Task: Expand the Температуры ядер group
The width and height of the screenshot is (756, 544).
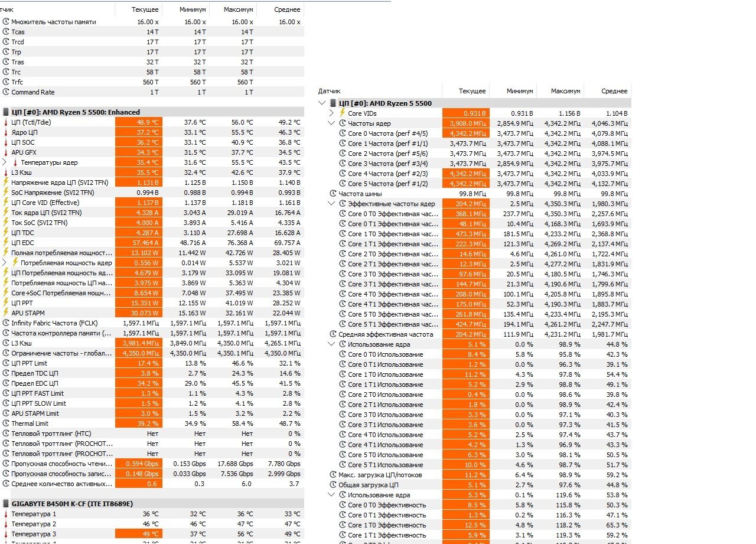Action: click(5, 162)
